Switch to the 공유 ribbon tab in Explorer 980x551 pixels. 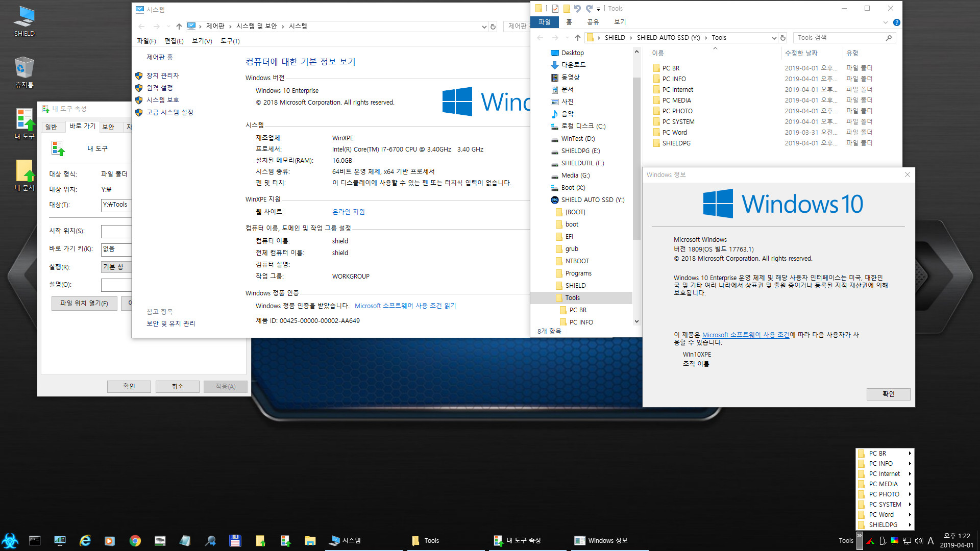593,22
